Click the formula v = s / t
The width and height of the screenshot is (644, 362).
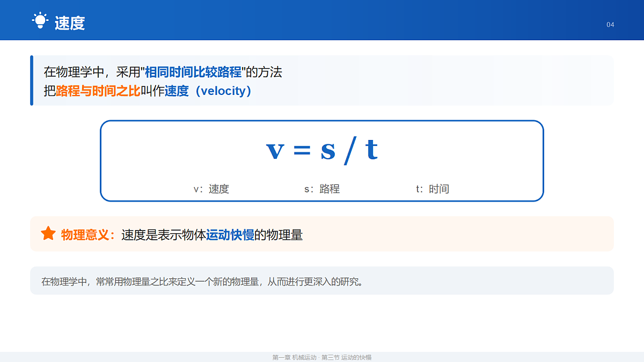pos(322,150)
